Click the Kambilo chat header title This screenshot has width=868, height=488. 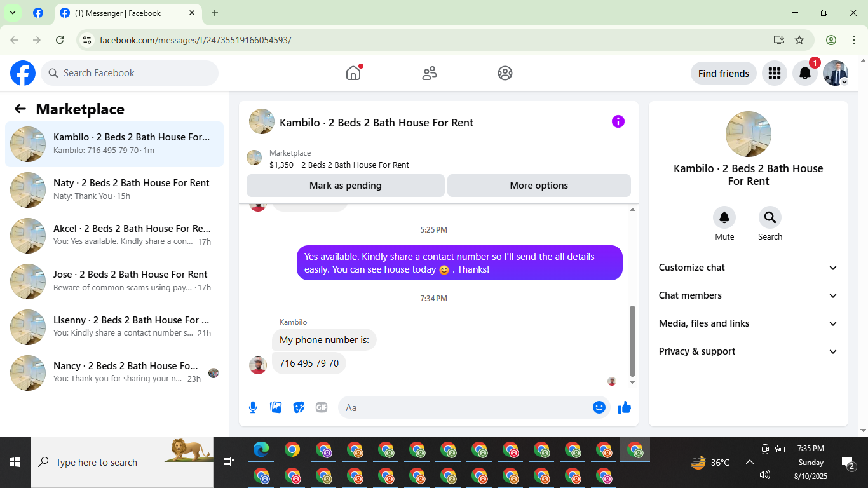click(x=376, y=123)
